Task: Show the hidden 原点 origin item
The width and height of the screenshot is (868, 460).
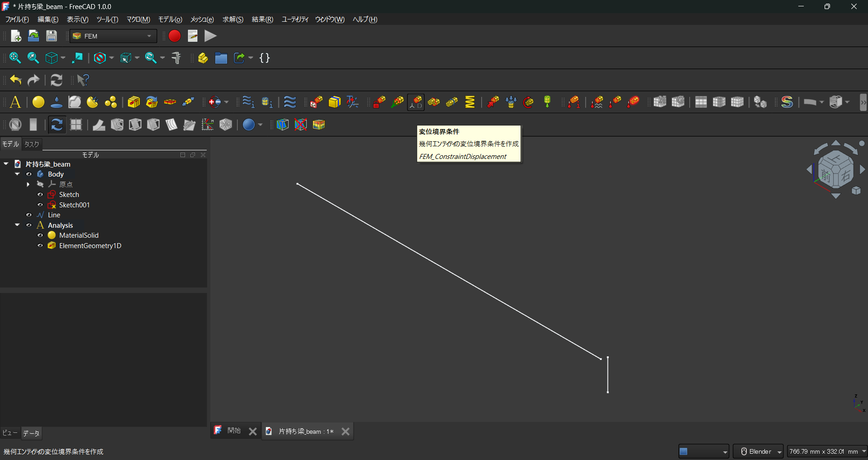Action: click(x=40, y=184)
